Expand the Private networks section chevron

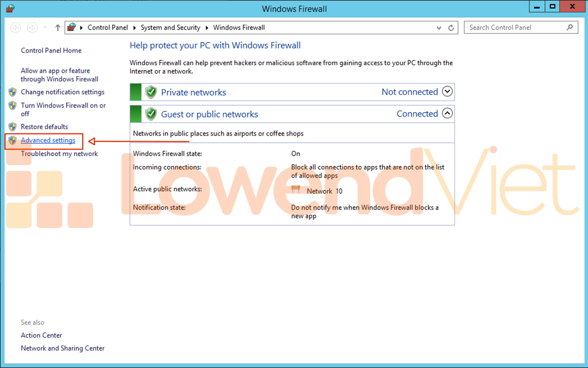tap(447, 91)
